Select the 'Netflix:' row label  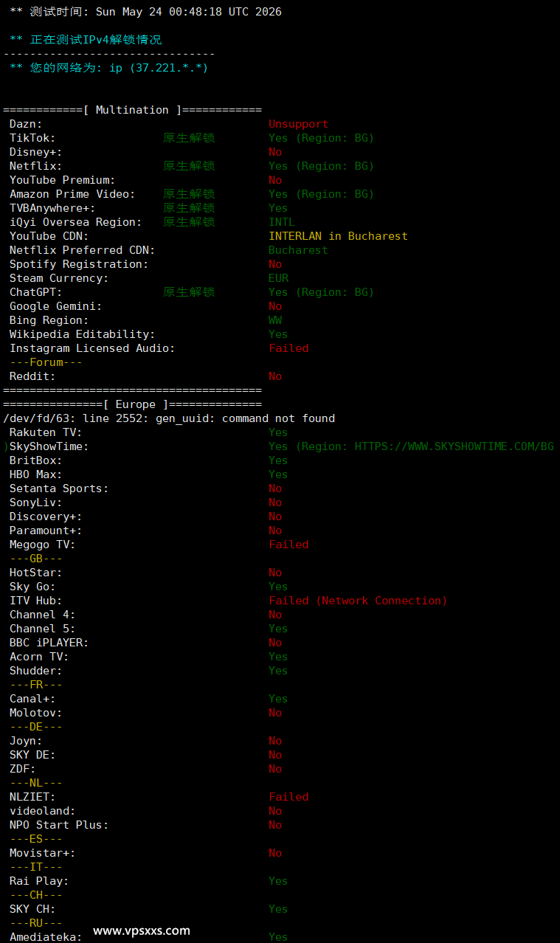coord(36,166)
